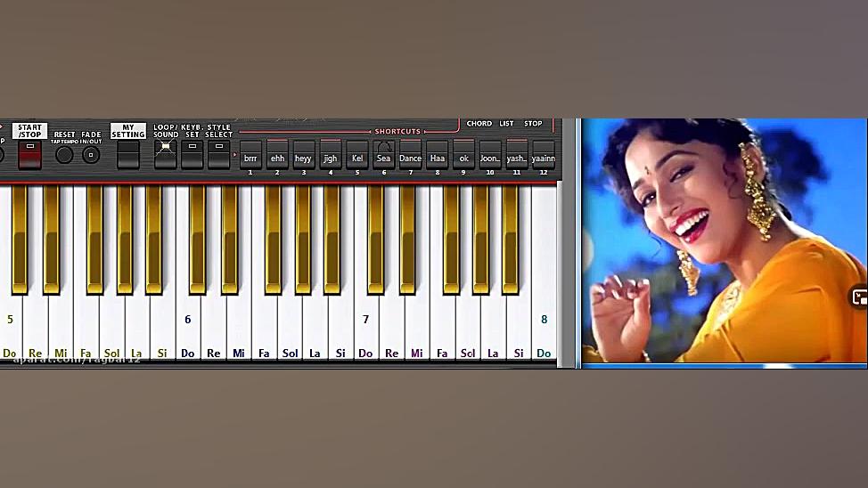The image size is (868, 488).
Task: Play gold sharp key between Sol5 and La5
Action: (x=125, y=239)
